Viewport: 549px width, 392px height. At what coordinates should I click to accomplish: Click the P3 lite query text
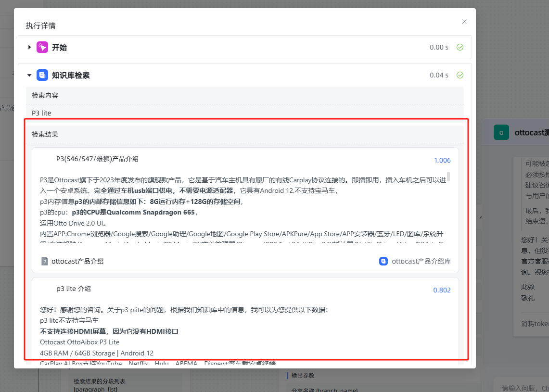pyautogui.click(x=41, y=113)
